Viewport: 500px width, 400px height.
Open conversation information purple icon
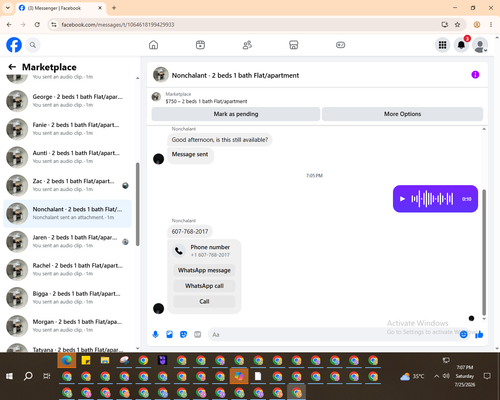[x=475, y=75]
